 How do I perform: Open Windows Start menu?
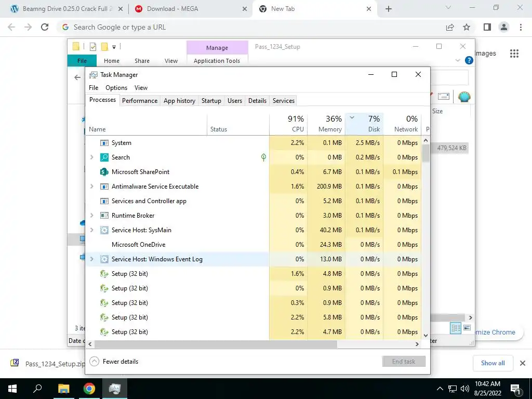pos(12,389)
